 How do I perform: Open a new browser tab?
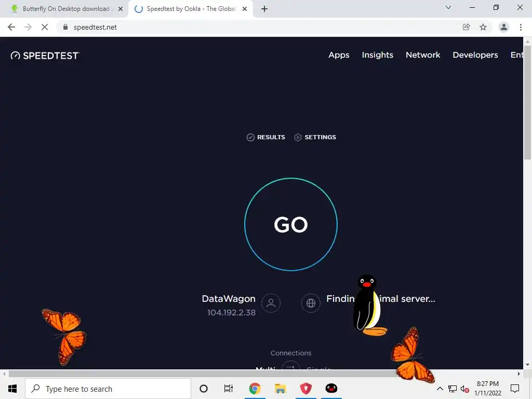click(x=264, y=9)
